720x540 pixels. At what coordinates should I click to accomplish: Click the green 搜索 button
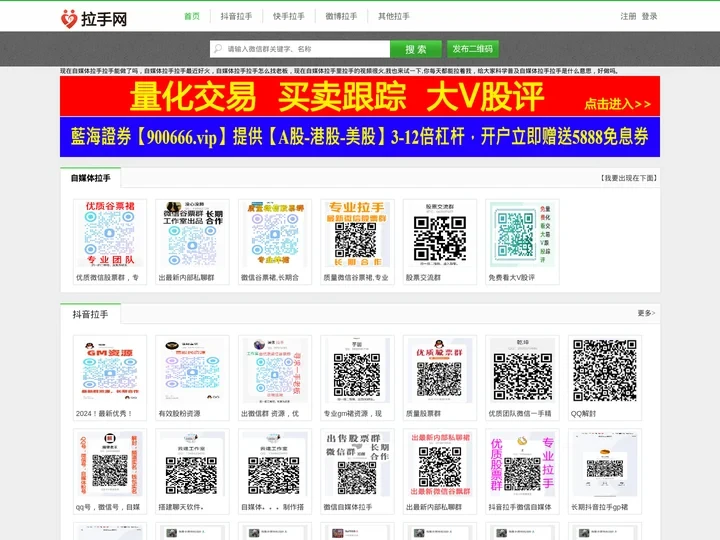pyautogui.click(x=416, y=49)
